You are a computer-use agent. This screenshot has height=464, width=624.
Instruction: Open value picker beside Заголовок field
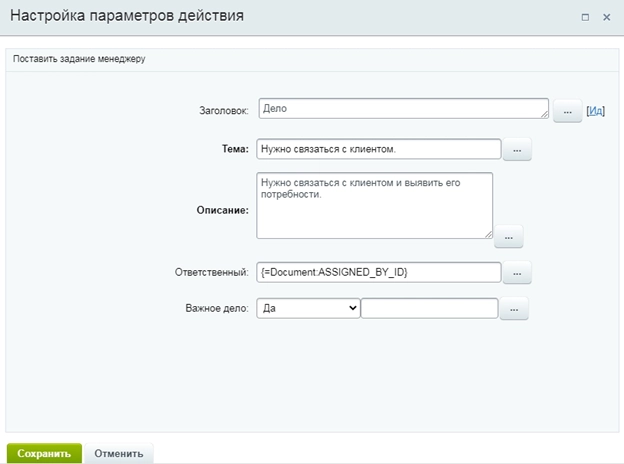click(567, 111)
